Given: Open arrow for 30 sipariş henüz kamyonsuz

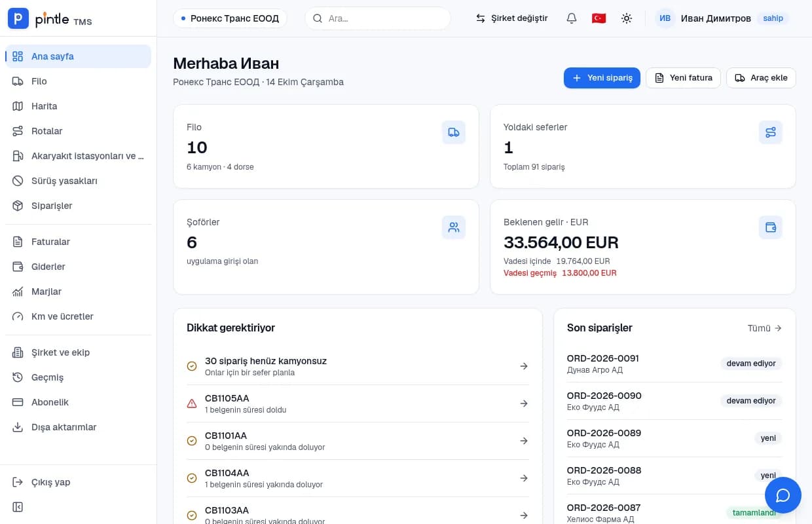Looking at the screenshot, I should tap(524, 366).
